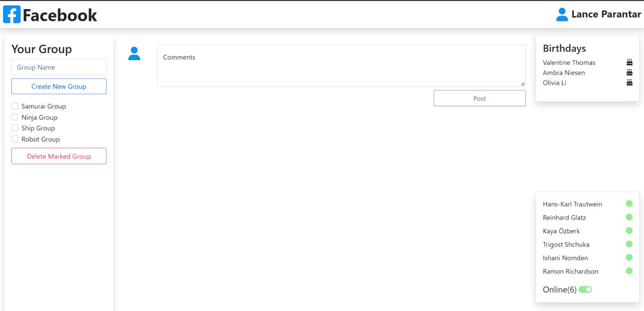Image resolution: width=644 pixels, height=311 pixels.
Task: Click the user avatar beside the Comments box
Action: click(x=134, y=54)
